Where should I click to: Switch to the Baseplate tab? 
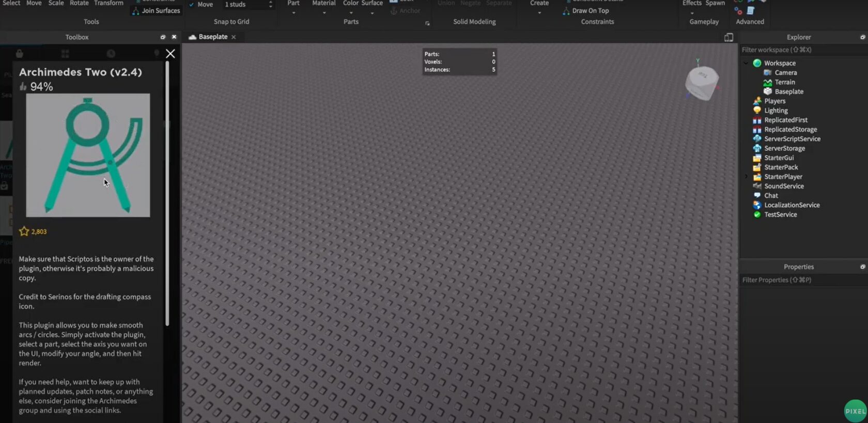pyautogui.click(x=212, y=37)
